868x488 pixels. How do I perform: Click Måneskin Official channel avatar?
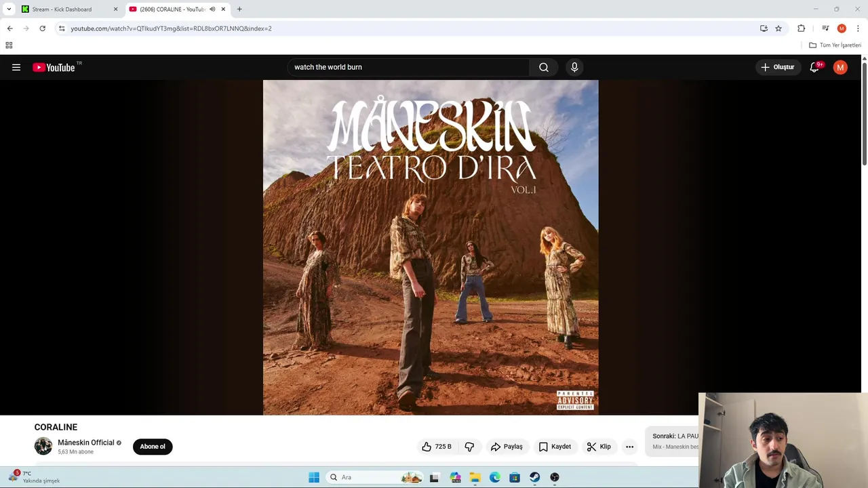tap(43, 446)
